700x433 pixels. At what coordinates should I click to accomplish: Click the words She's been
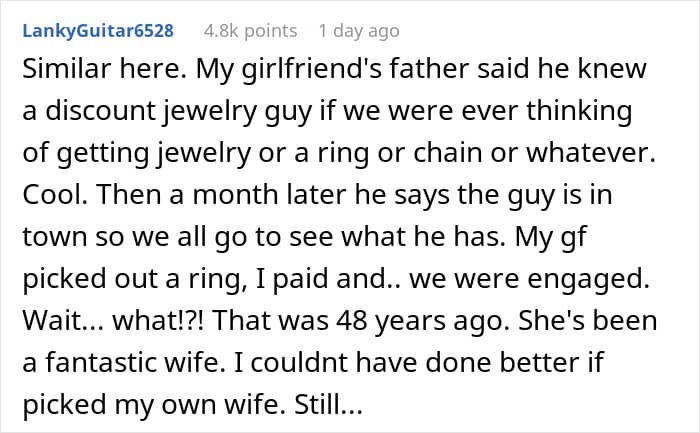588,320
